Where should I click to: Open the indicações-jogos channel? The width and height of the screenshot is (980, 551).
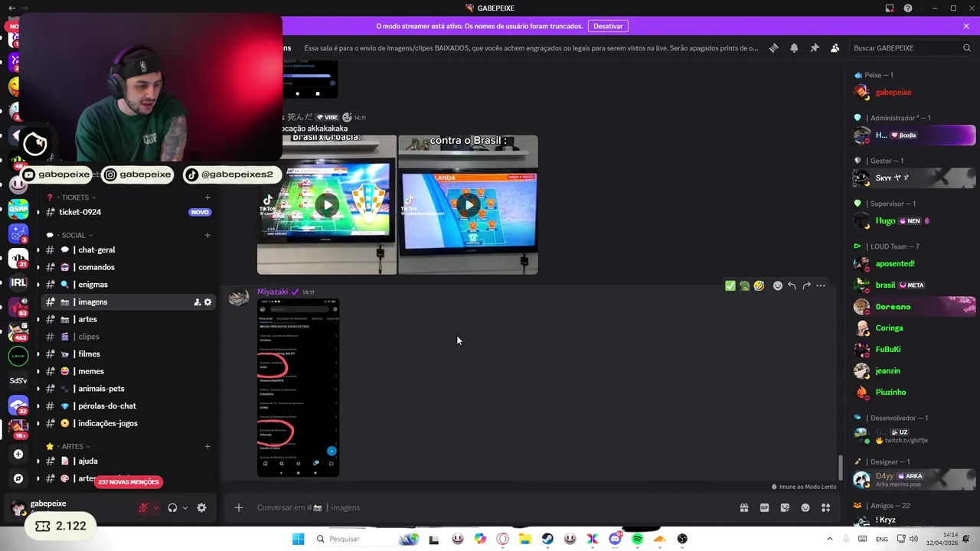coord(128,423)
